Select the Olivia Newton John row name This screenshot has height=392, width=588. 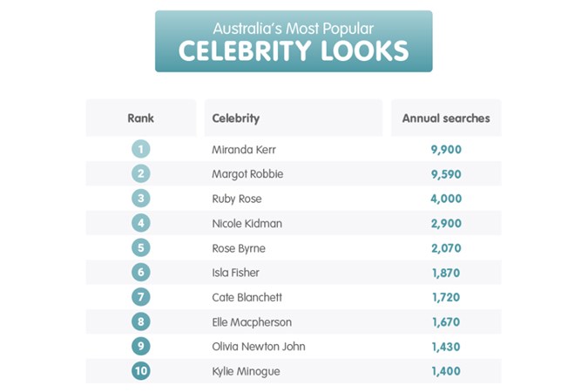point(259,347)
